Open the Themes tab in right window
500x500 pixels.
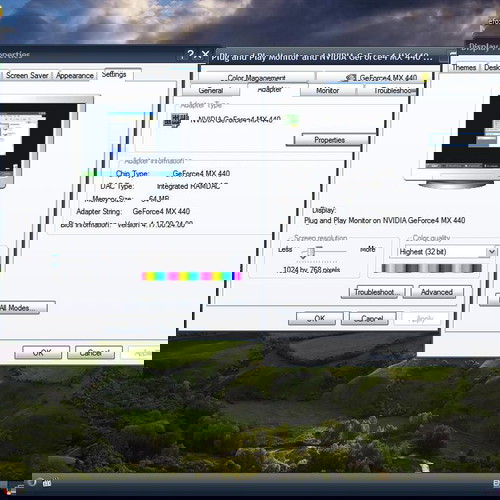pos(463,67)
